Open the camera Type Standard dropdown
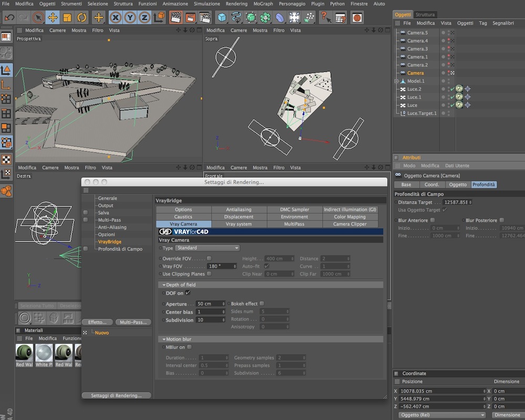 [x=208, y=248]
